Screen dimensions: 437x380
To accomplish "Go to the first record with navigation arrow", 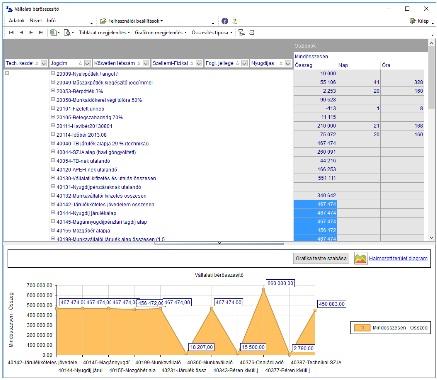I will click(x=11, y=33).
